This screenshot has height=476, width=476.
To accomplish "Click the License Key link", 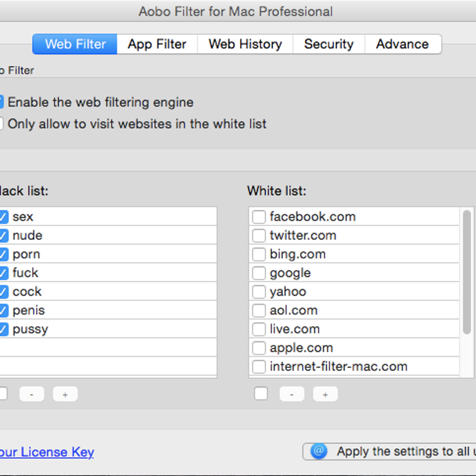I will [47, 452].
